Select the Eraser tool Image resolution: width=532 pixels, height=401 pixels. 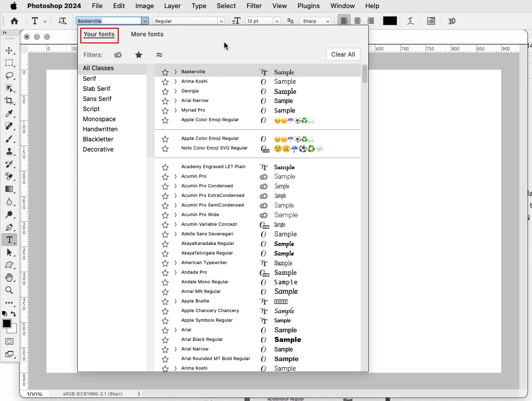[x=9, y=176]
